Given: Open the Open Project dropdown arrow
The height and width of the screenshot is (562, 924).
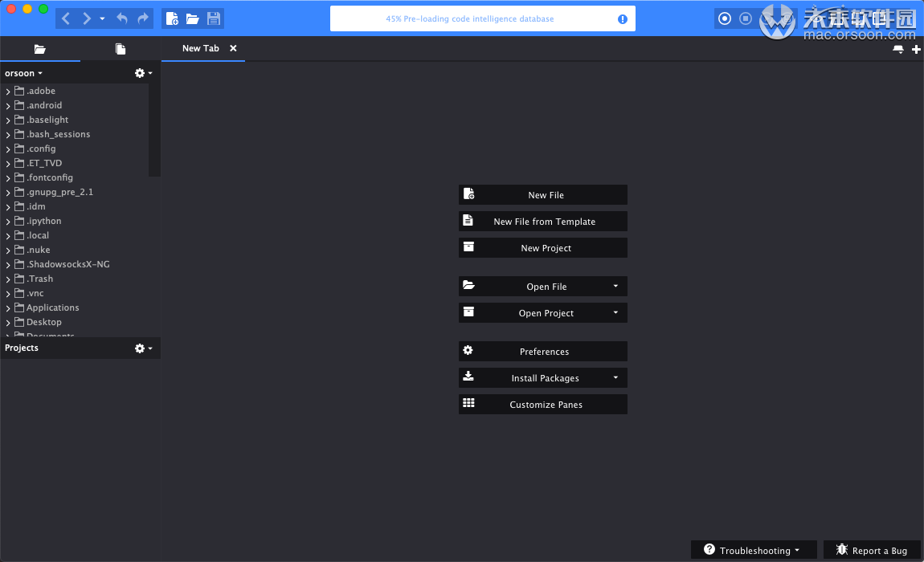Looking at the screenshot, I should pos(615,313).
